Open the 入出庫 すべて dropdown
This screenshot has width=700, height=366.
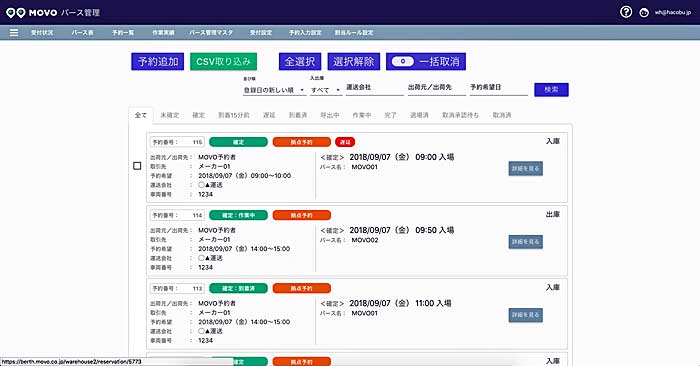pyautogui.click(x=326, y=90)
